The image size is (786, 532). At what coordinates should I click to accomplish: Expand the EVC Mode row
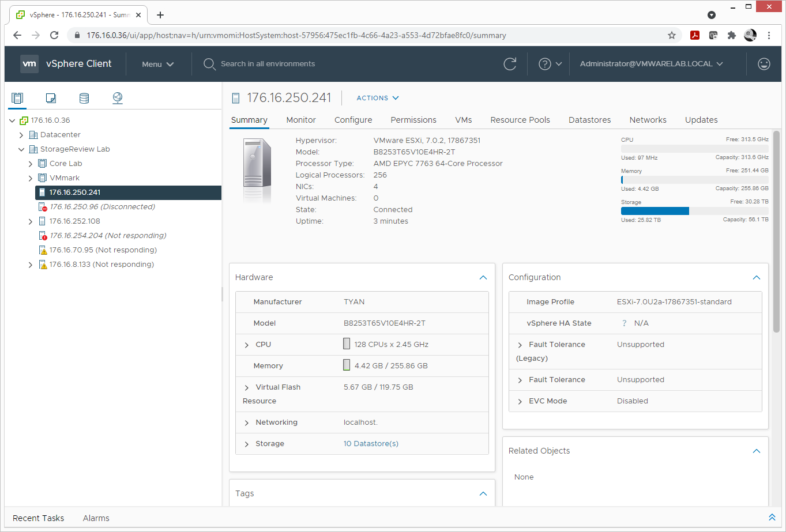point(520,401)
